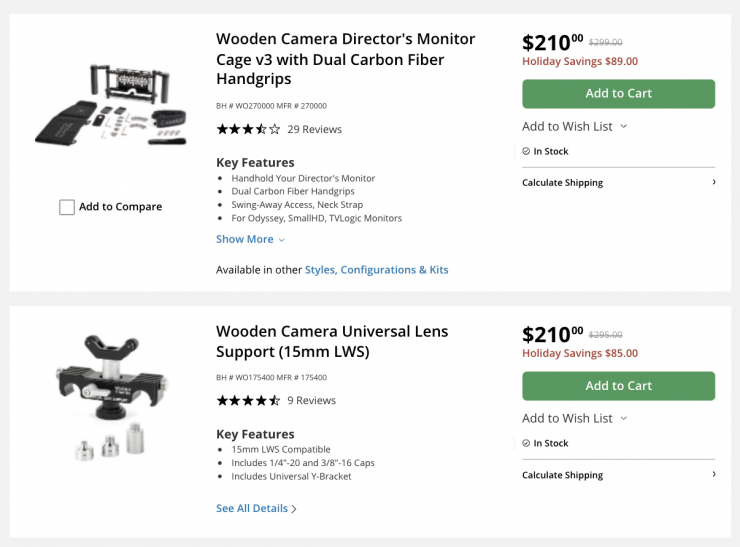Open the Universal Lens Support product title
Viewport: 740px width, 547px height.
point(332,341)
